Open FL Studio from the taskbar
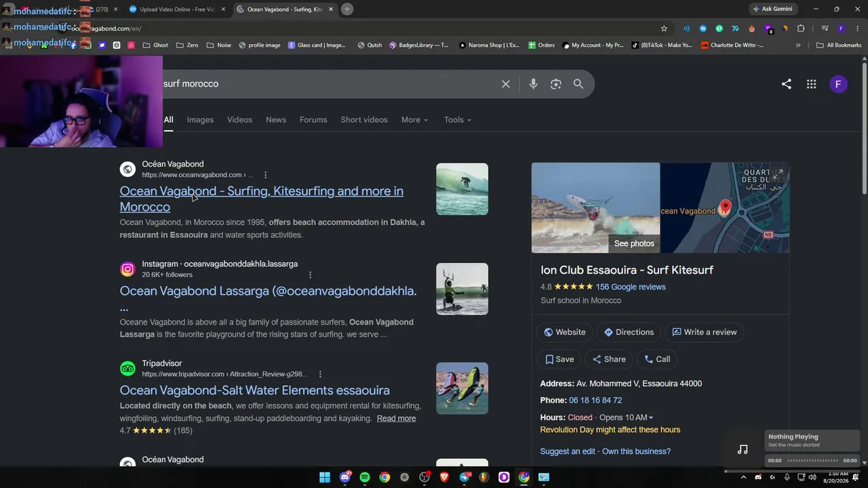 [484, 477]
